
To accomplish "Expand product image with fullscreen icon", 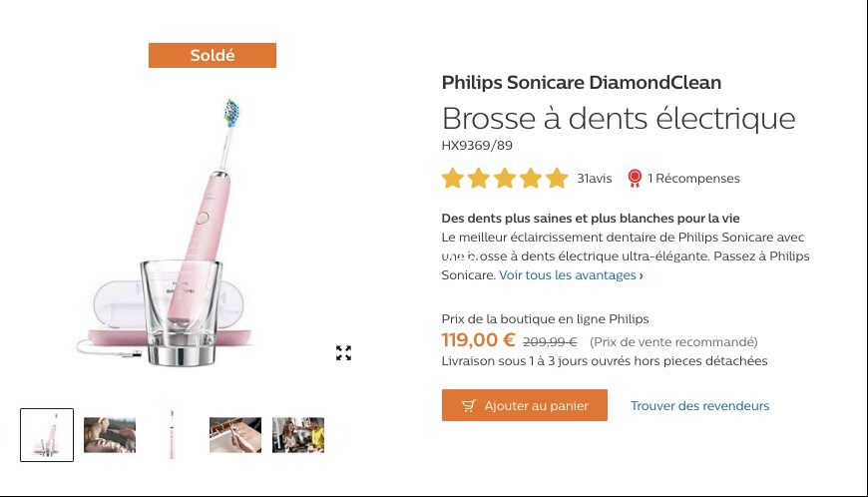I will click(343, 352).
